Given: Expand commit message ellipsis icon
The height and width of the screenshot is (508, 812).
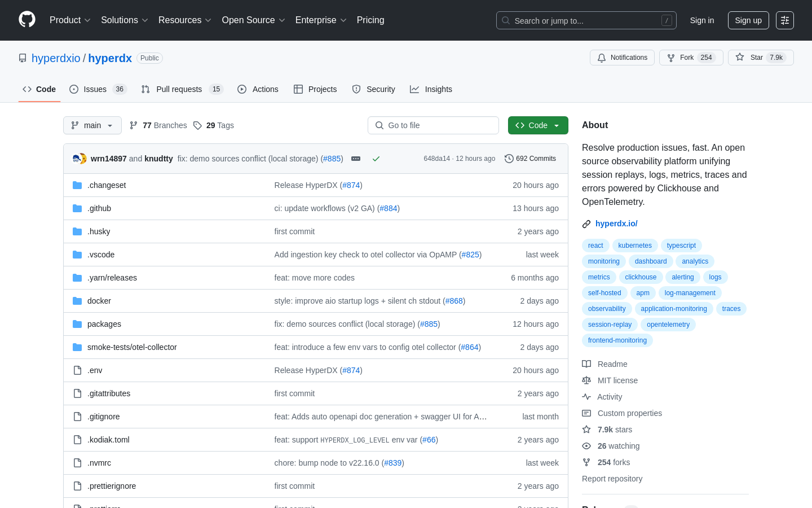Looking at the screenshot, I should point(356,159).
